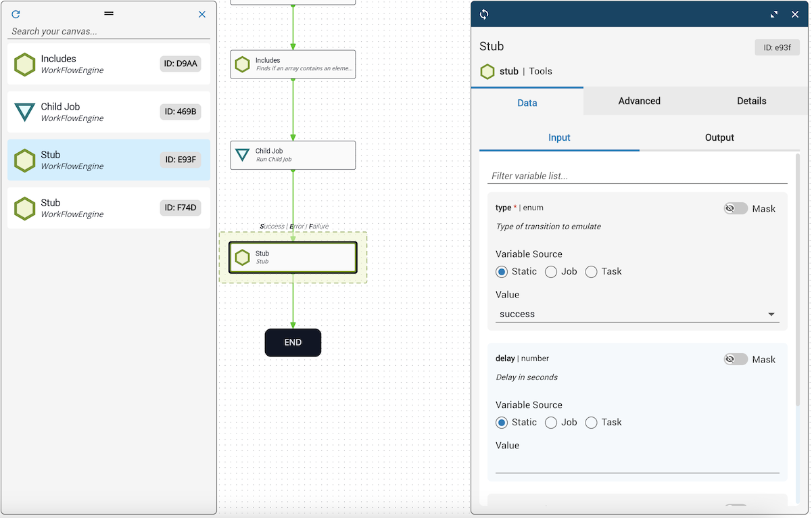
Task: Open the success value dropdown
Action: (637, 314)
